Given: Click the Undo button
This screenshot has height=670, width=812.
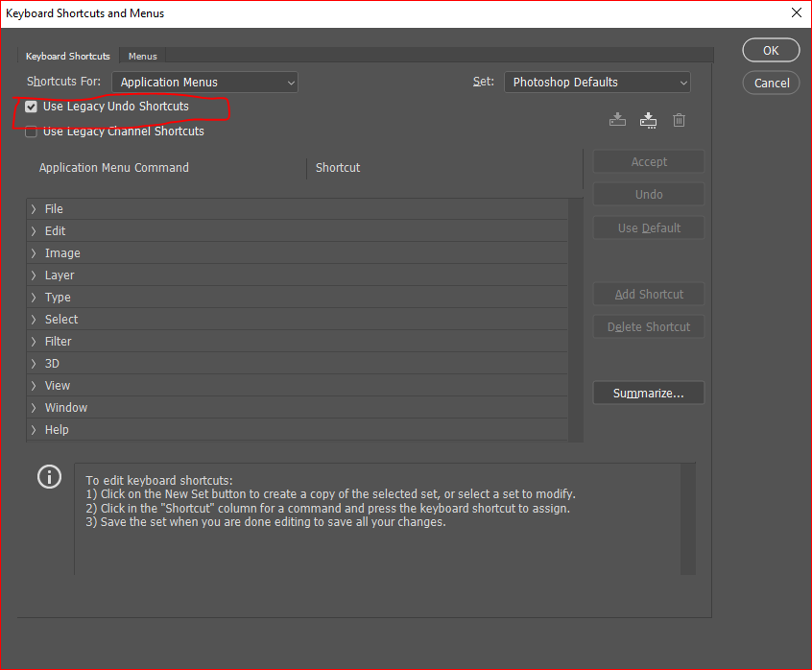Looking at the screenshot, I should coord(649,194).
